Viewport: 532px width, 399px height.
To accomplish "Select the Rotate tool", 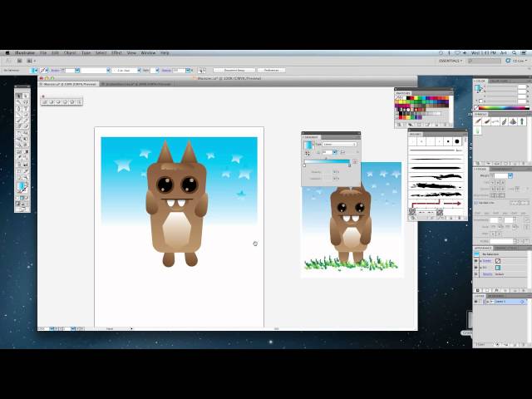I will tap(19, 133).
